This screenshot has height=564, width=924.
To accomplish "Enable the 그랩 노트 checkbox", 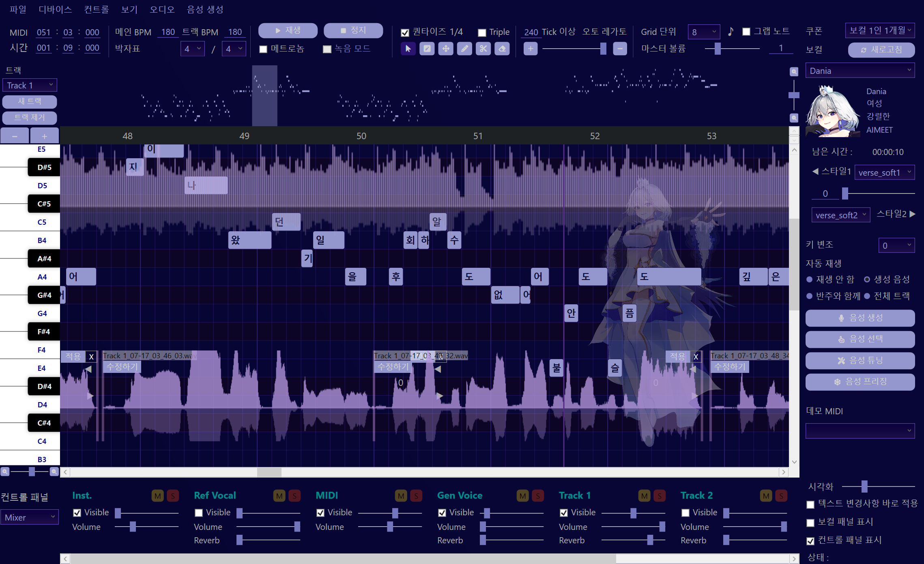I will (x=746, y=32).
